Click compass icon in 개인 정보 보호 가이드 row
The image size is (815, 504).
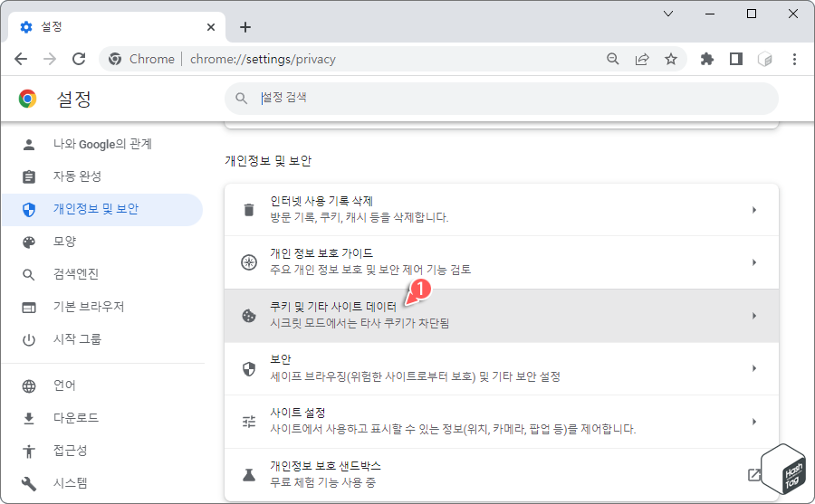(x=249, y=262)
